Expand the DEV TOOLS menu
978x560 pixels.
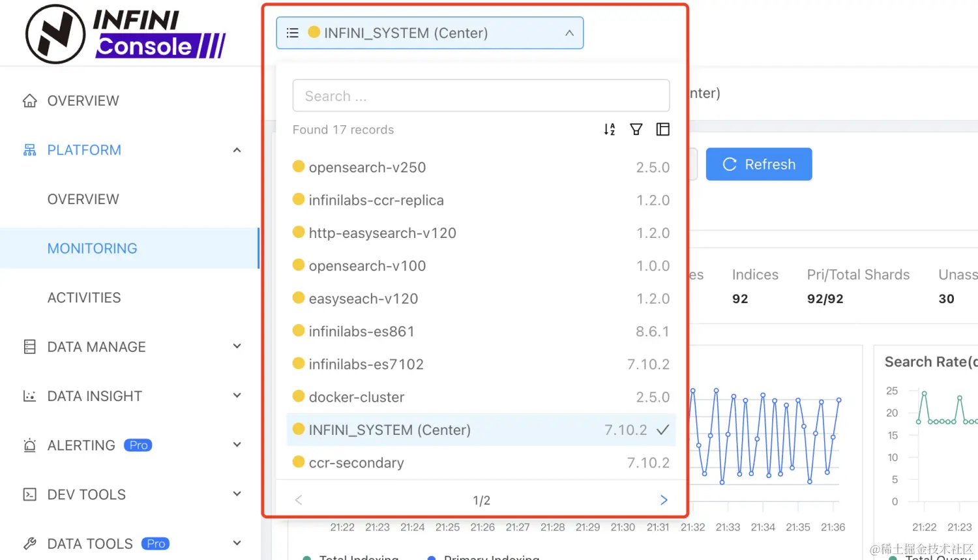[237, 494]
